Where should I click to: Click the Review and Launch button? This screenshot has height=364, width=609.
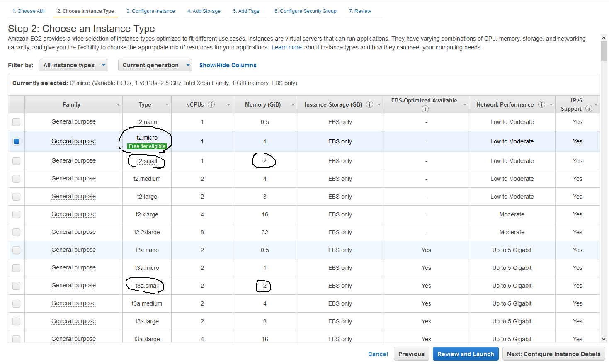click(466, 354)
